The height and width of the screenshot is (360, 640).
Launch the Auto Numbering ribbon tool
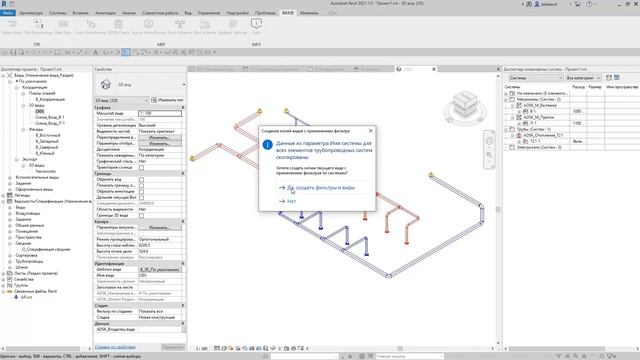tap(90, 27)
